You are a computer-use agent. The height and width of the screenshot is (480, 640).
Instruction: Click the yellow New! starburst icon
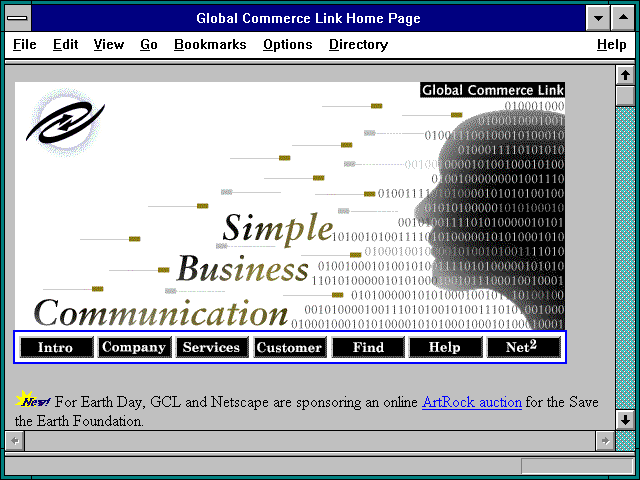pyautogui.click(x=31, y=400)
